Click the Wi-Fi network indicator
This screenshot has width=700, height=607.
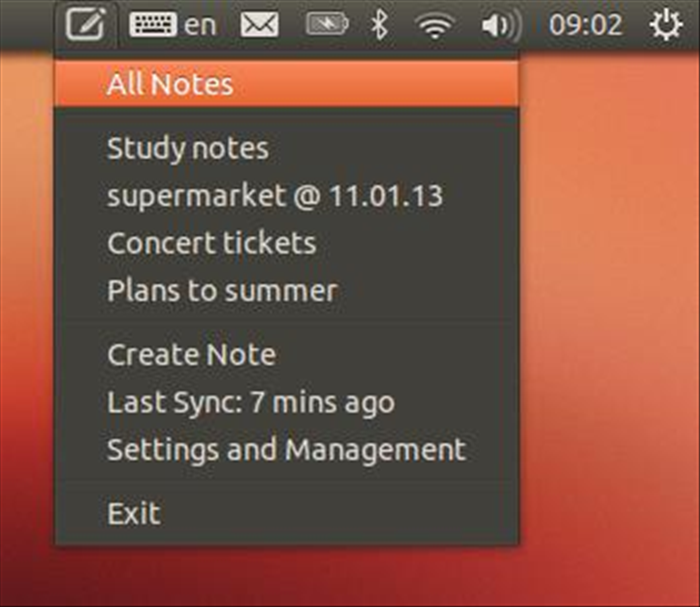coord(434,25)
